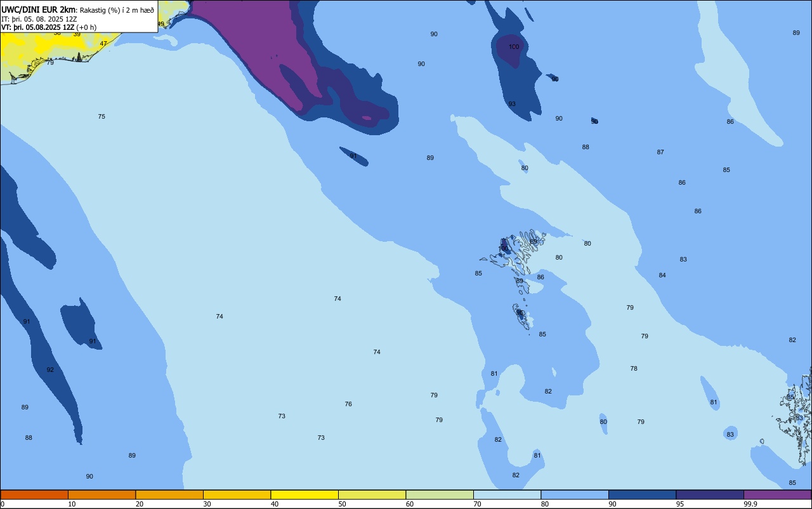
Task: Click the pale yellow 50–60 legend swatch
Action: pyautogui.click(x=372, y=494)
